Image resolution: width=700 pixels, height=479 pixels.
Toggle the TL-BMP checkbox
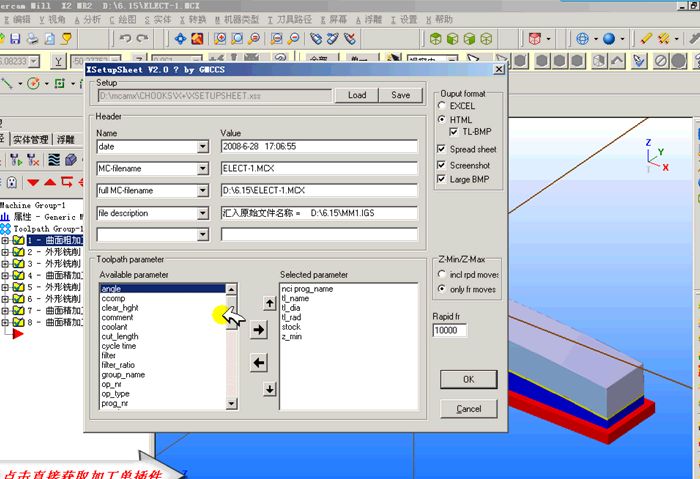(453, 132)
